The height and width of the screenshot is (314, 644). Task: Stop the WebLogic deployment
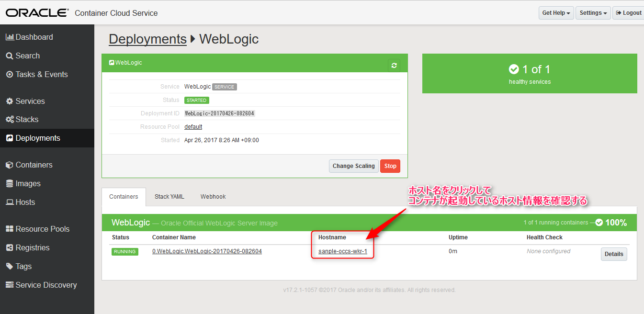(390, 166)
